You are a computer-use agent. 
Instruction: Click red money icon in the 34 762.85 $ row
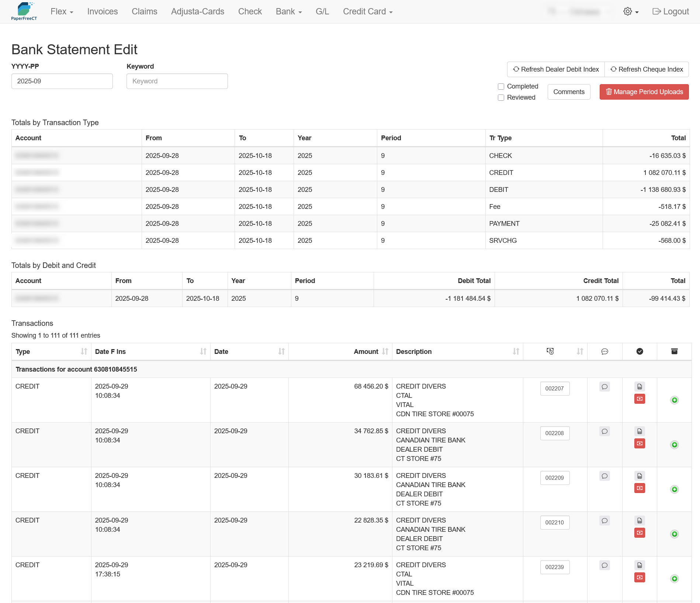coord(640,443)
